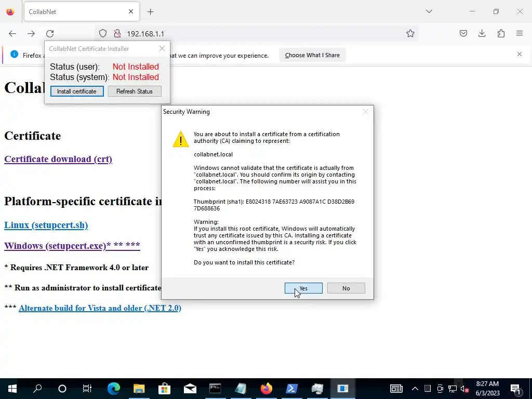Switch to the certificate installer taskbar icon
The image size is (532, 399).
(x=343, y=389)
